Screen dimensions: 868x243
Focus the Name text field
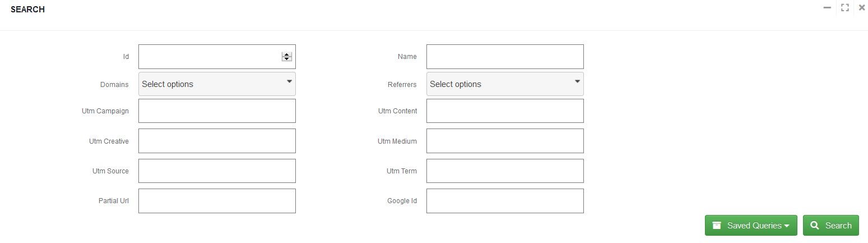pos(505,57)
